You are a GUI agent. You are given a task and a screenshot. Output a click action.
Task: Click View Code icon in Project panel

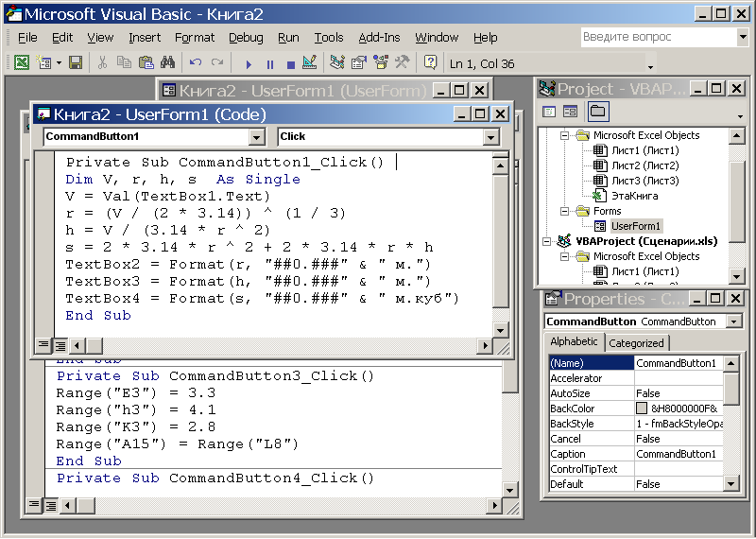pos(549,112)
